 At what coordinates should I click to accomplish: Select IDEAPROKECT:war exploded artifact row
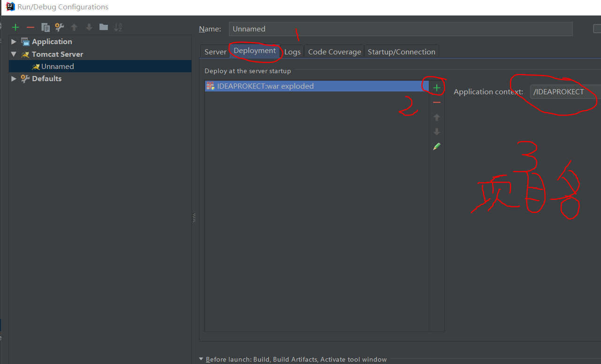317,86
